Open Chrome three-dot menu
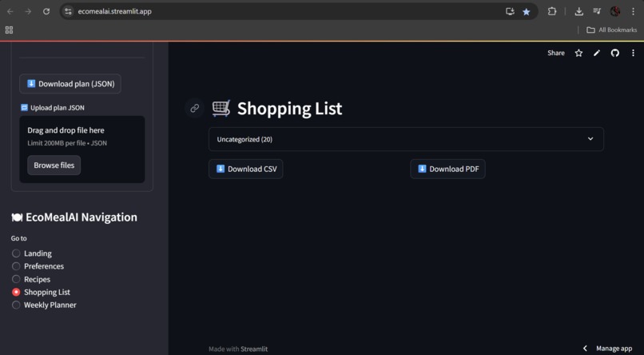This screenshot has height=355, width=644. (x=633, y=11)
